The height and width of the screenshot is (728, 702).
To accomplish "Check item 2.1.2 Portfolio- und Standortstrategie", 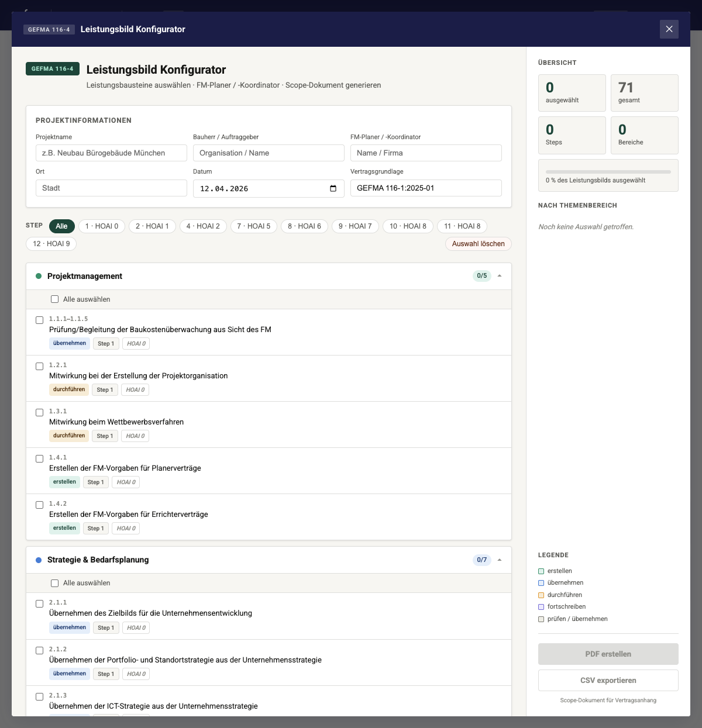I will tap(40, 651).
